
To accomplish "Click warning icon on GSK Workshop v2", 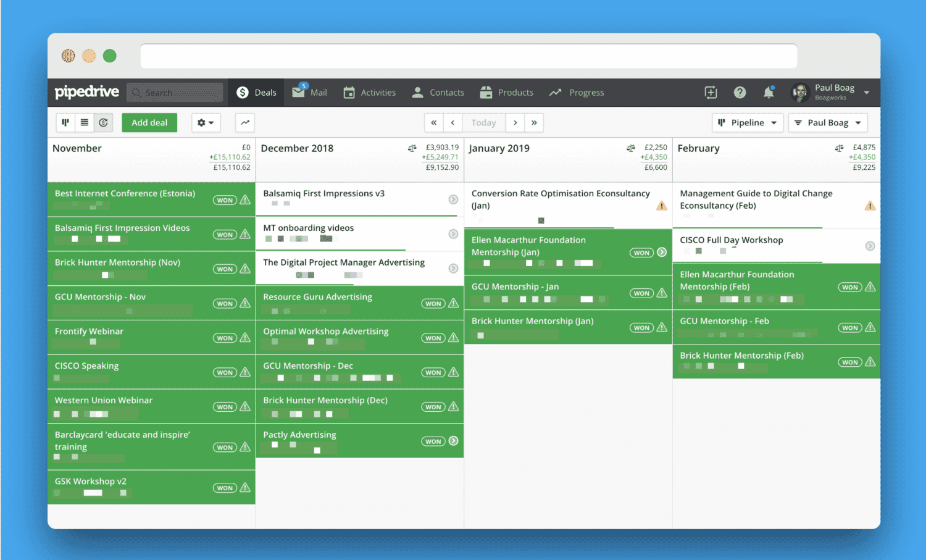I will [x=245, y=488].
